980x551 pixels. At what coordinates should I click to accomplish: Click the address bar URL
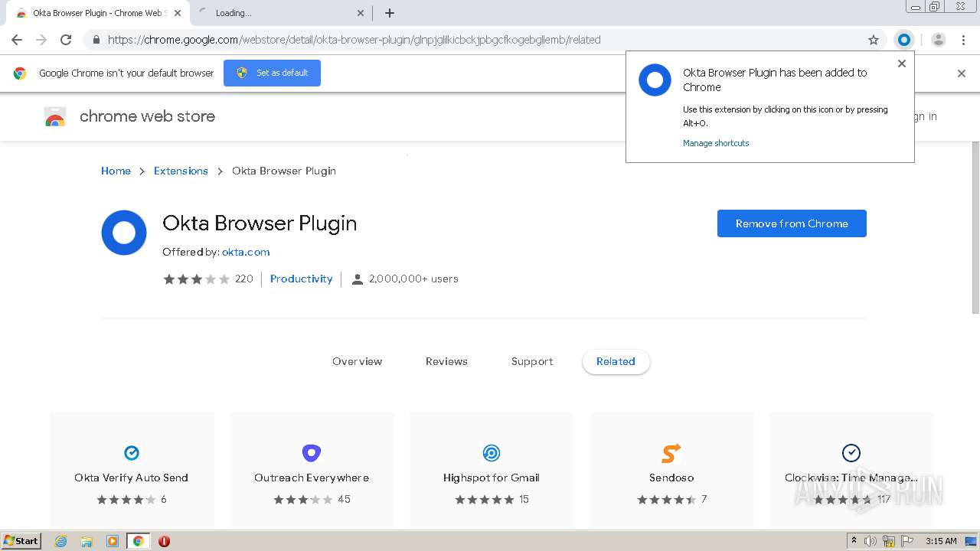pos(354,40)
